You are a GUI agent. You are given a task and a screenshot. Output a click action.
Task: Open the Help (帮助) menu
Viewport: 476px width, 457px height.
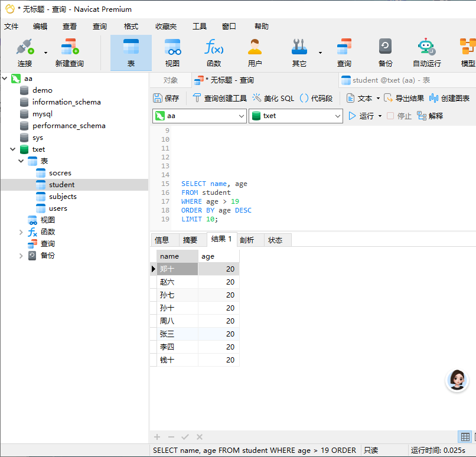262,27
